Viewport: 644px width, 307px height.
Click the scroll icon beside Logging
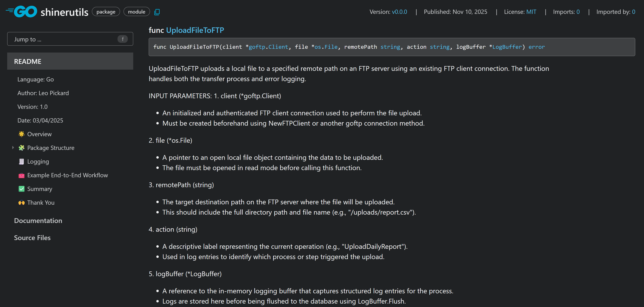click(x=22, y=162)
